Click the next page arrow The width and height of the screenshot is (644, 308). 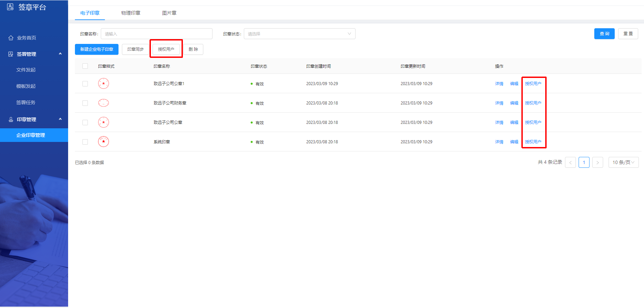click(597, 162)
